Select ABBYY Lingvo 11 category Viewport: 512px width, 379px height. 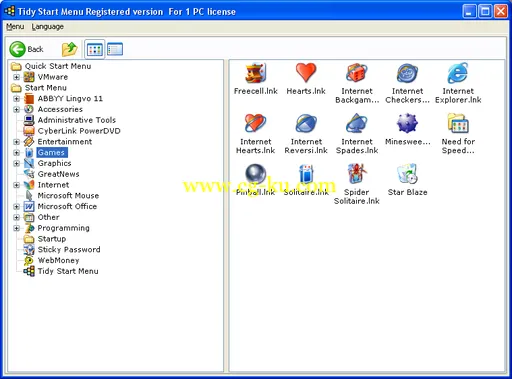(x=70, y=99)
